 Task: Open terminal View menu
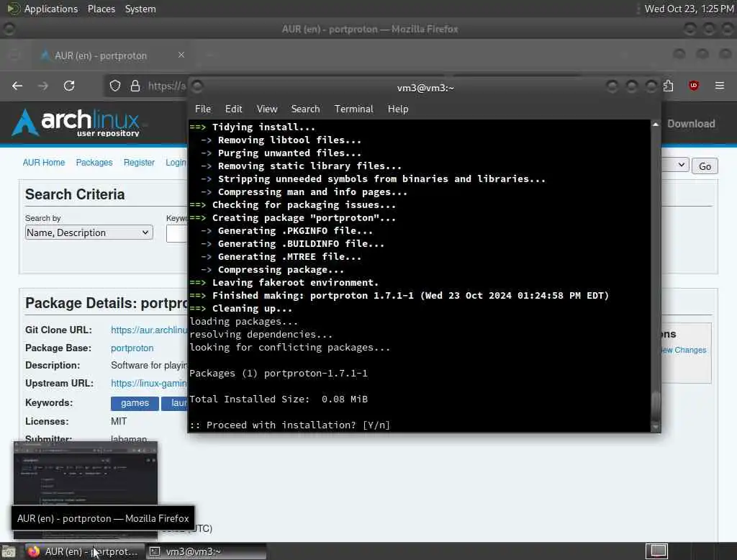(x=267, y=109)
